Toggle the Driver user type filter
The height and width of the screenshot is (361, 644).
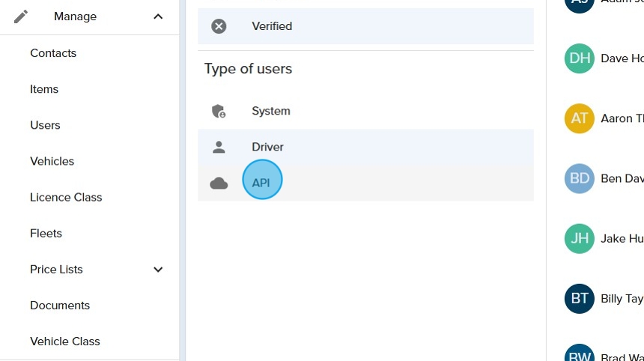(x=267, y=147)
